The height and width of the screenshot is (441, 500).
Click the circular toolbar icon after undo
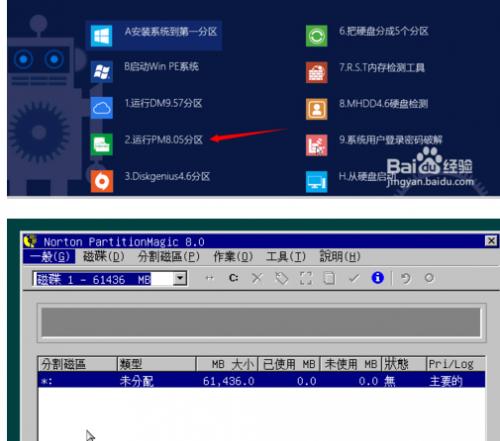pos(429,278)
